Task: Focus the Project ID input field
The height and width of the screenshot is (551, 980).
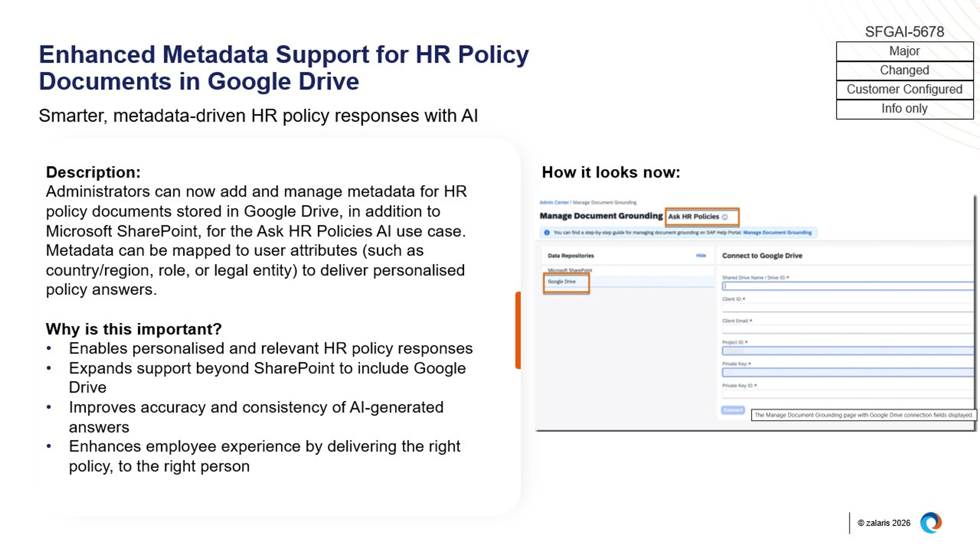Action: click(848, 350)
